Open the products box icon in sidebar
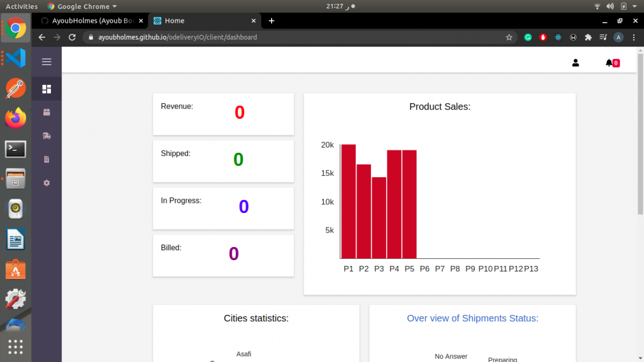 tap(47, 112)
